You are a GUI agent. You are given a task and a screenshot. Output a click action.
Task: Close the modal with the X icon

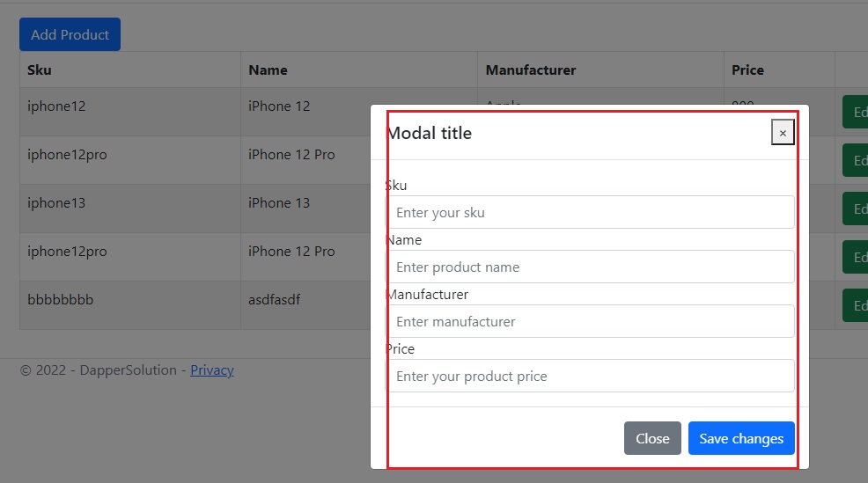[783, 133]
